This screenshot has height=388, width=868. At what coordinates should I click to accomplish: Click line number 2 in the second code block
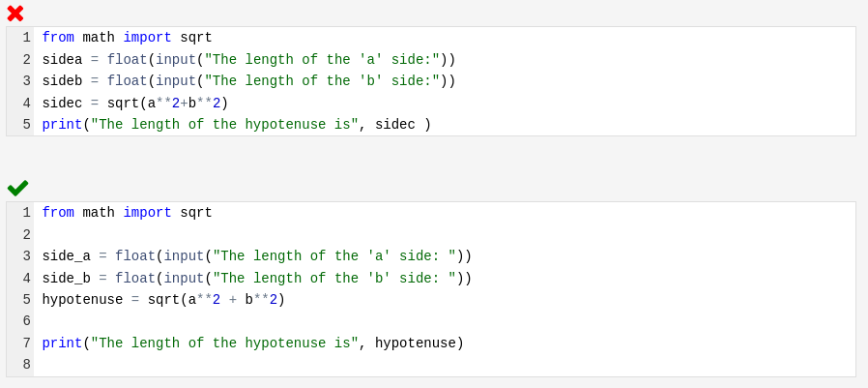point(26,234)
